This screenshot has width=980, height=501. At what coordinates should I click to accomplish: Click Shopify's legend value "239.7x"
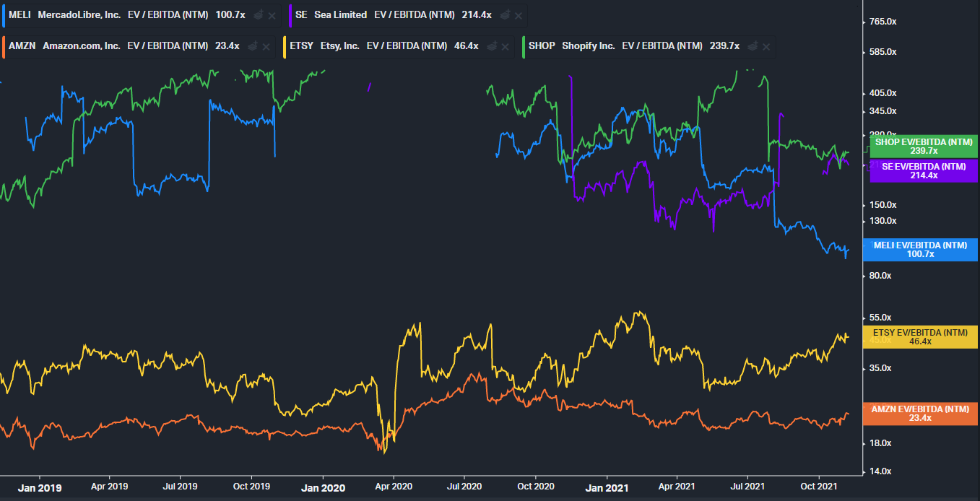(724, 45)
